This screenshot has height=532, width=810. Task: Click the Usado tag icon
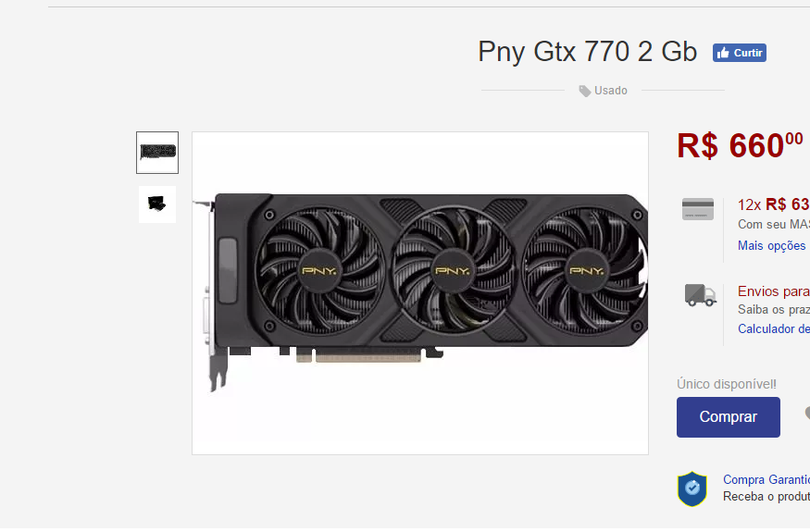585,91
